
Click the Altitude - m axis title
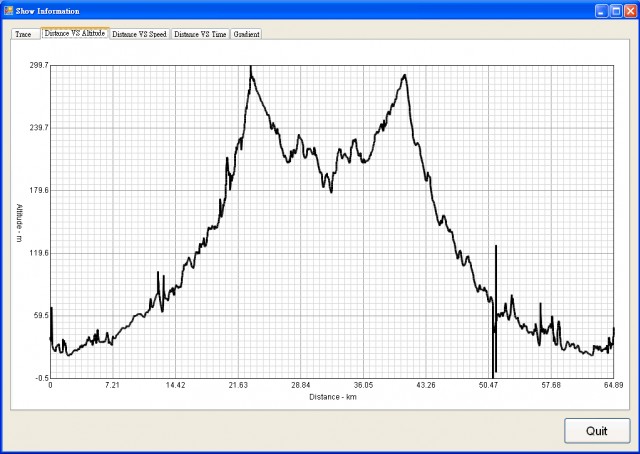tap(20, 223)
